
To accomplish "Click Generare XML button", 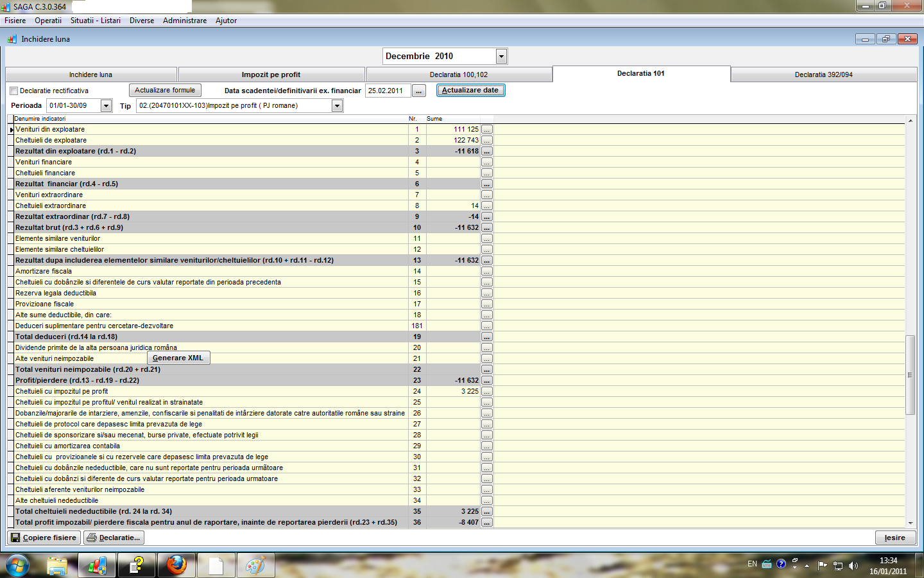I will click(x=178, y=358).
